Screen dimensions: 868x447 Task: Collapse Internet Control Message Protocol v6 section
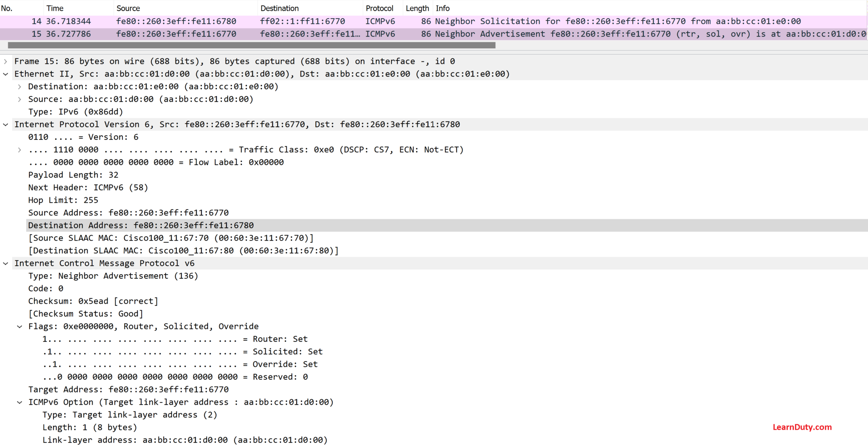[x=6, y=263]
